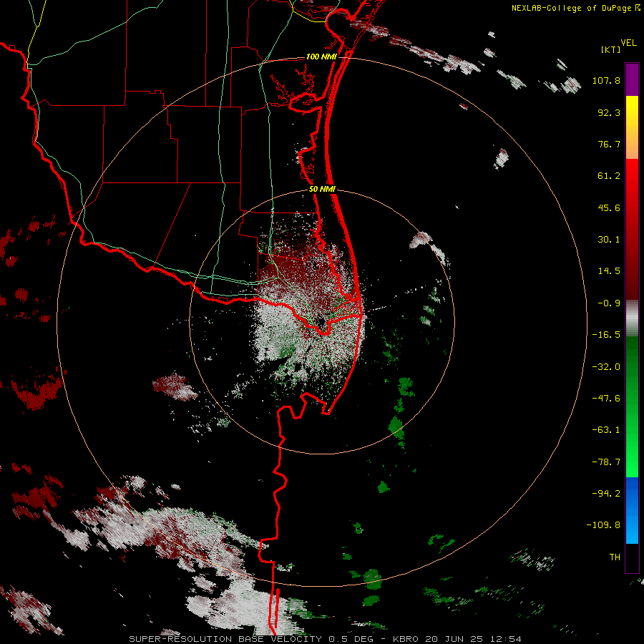644x644 pixels.
Task: Click the 100 NMI range ring label
Action: (321, 57)
